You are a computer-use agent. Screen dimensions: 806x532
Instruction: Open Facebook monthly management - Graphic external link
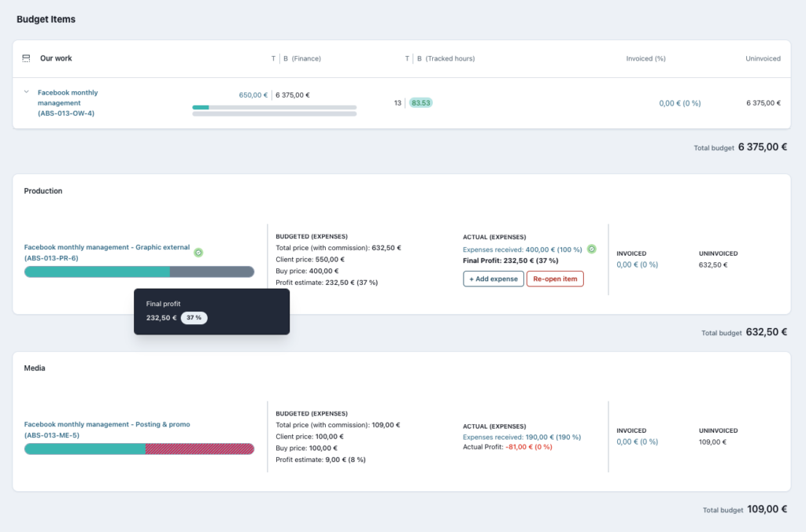coord(107,253)
